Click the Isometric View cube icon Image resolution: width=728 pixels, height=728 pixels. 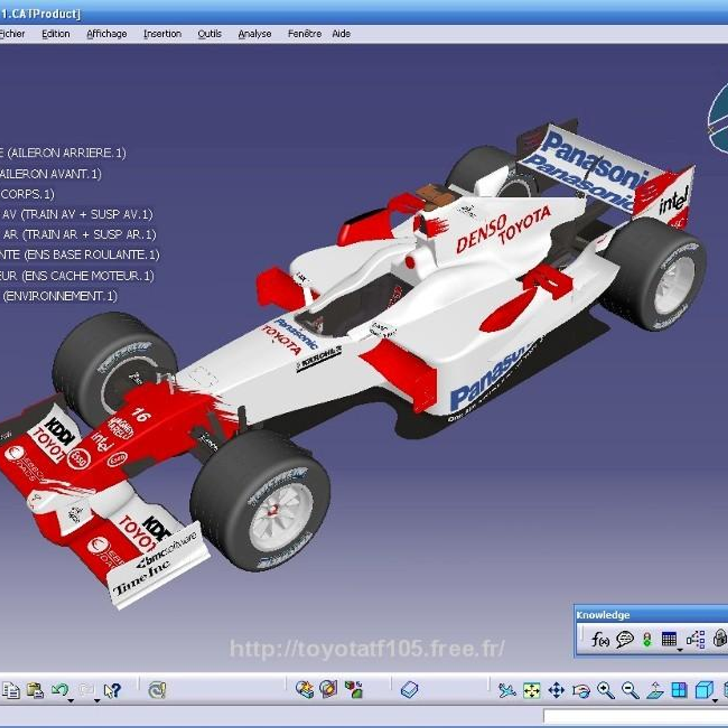point(704,690)
